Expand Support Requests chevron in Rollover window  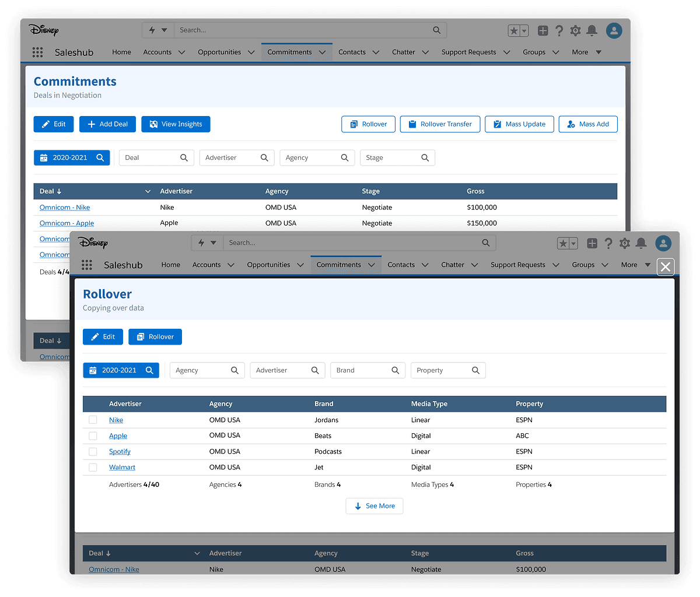(556, 265)
